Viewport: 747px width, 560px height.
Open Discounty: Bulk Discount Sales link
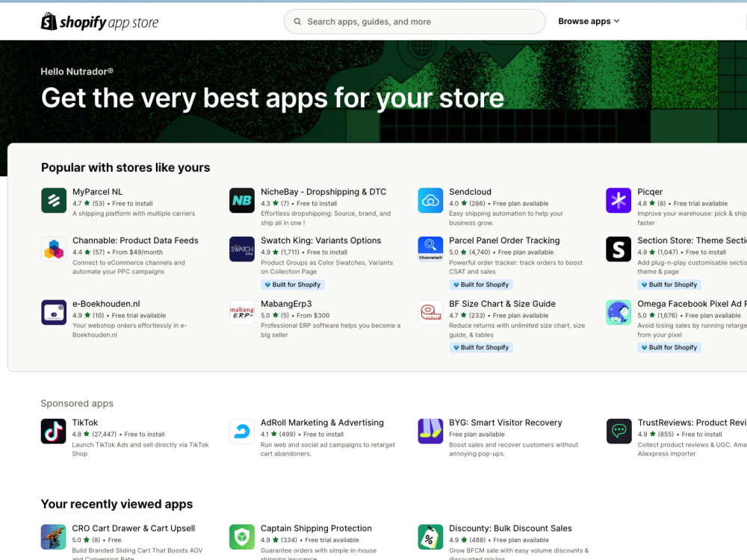click(x=510, y=529)
